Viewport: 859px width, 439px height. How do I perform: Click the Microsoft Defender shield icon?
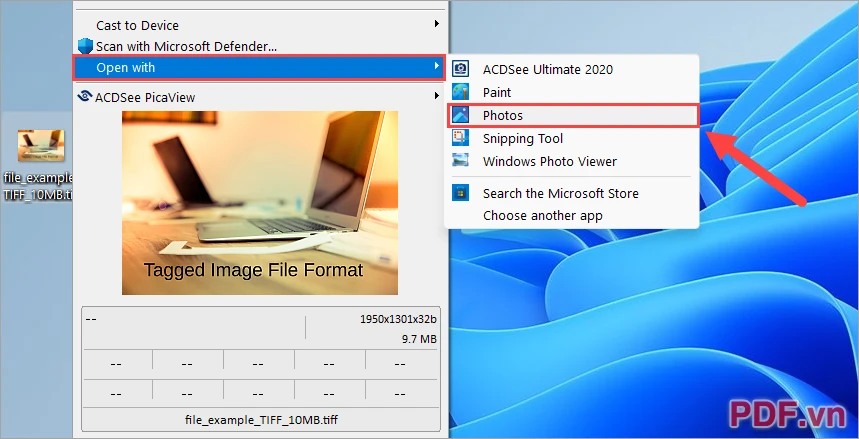[85, 46]
